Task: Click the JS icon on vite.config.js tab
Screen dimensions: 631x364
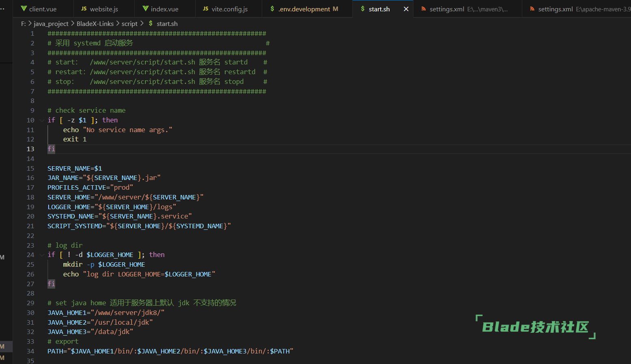Action: tap(206, 9)
